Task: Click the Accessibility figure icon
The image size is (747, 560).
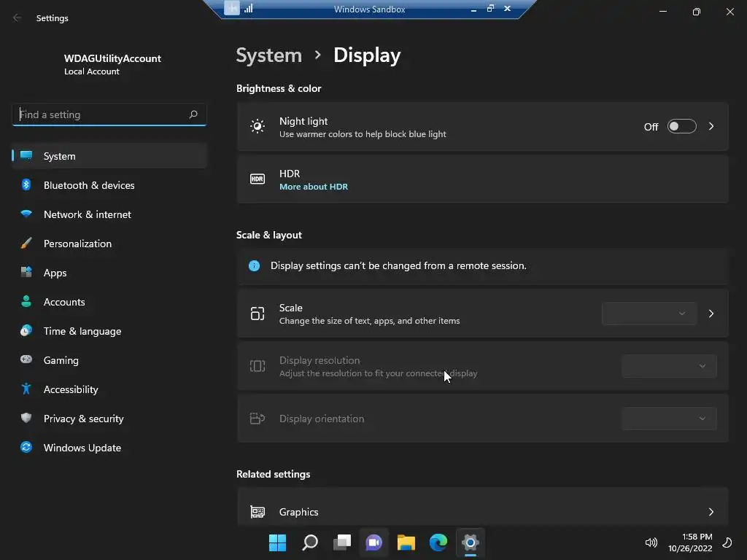Action: [26, 389]
